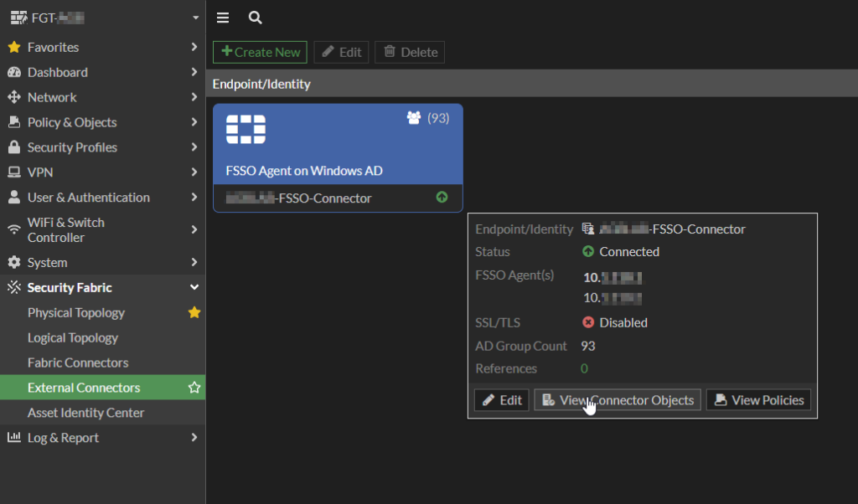Screen dimensions: 858x504
Task: Click the Create New button
Action: (x=260, y=51)
